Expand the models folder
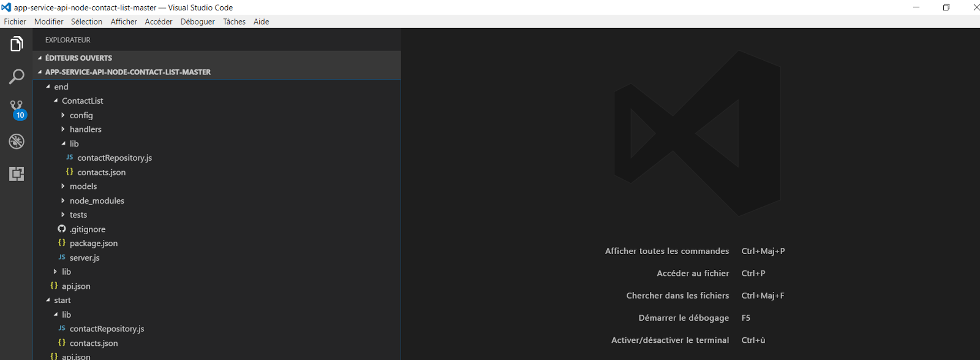The width and height of the screenshot is (980, 360). 63,186
